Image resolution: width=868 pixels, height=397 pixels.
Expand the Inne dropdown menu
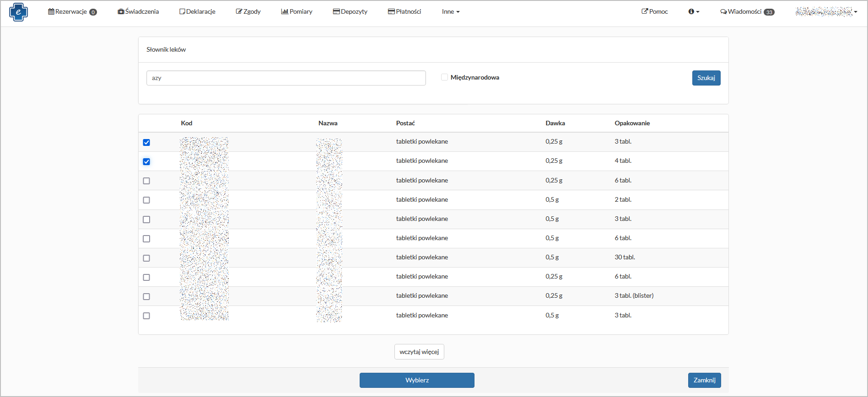pos(450,11)
